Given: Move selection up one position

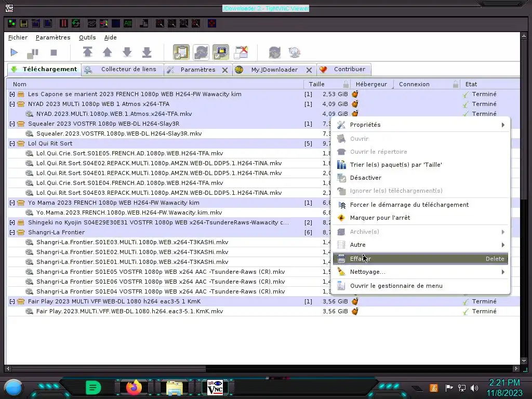Looking at the screenshot, I should 107,52.
